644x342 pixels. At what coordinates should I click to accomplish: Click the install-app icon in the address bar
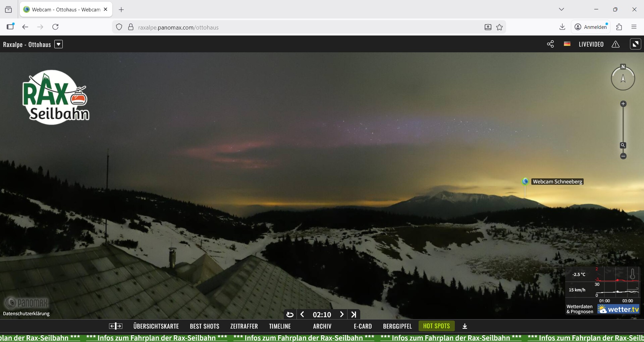pyautogui.click(x=488, y=27)
